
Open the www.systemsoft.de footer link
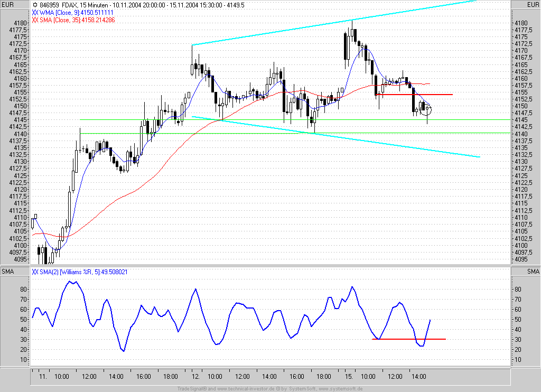(x=341, y=389)
